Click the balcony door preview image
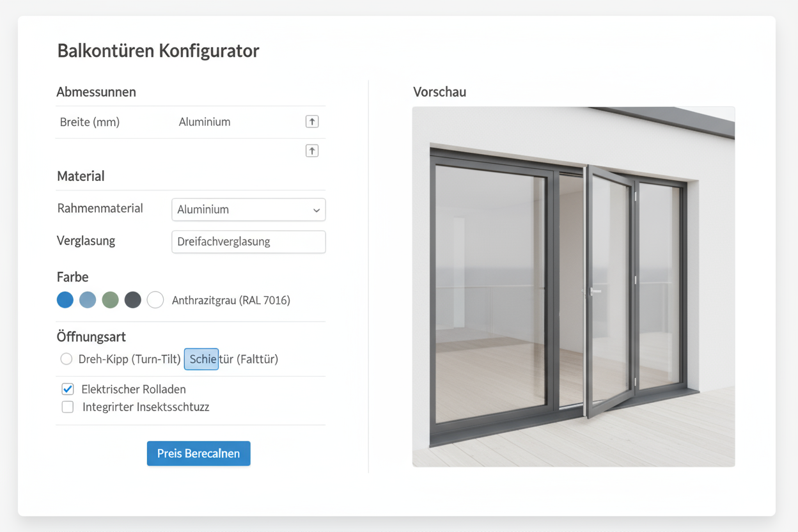The height and width of the screenshot is (532, 798). click(x=574, y=286)
